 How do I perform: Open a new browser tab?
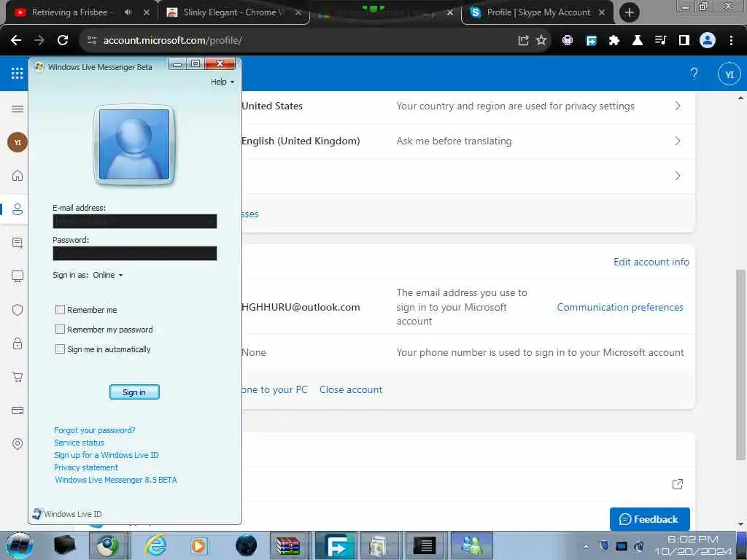click(x=630, y=12)
